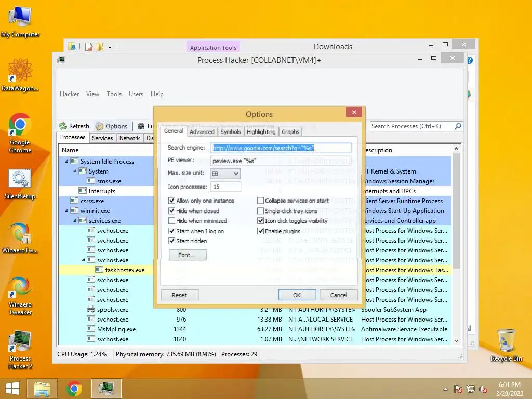Toggle Start hidden checkbox
Screen dimensions: 532x399
171,241
